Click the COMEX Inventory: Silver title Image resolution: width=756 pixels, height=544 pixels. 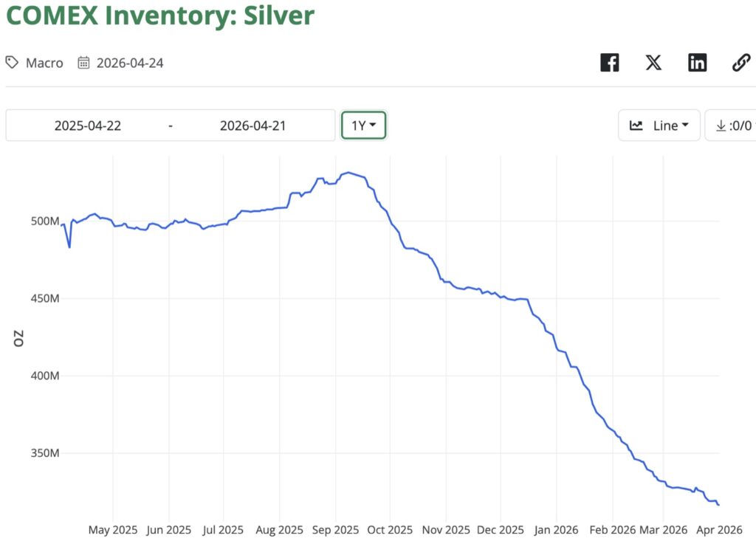160,16
